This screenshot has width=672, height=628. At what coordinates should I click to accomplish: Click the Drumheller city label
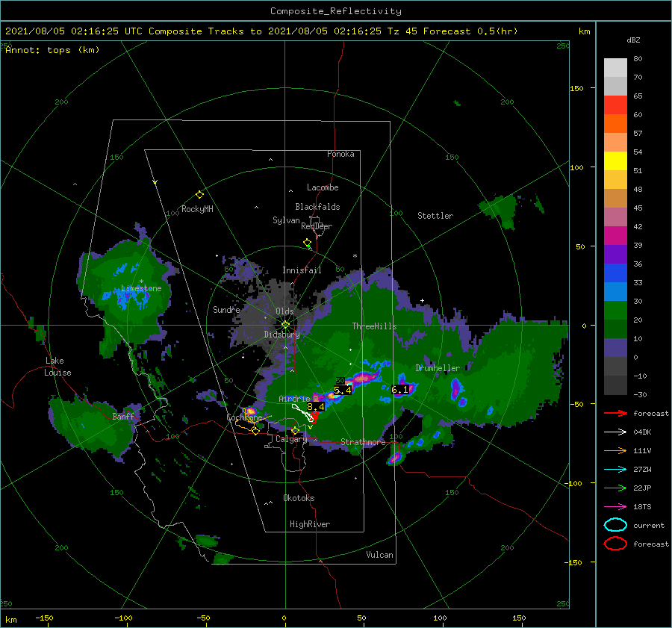[x=438, y=368]
